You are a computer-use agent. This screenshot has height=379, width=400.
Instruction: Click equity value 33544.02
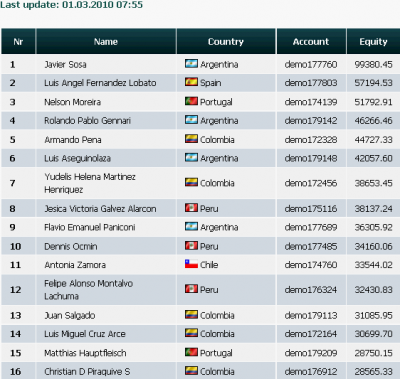[373, 265]
